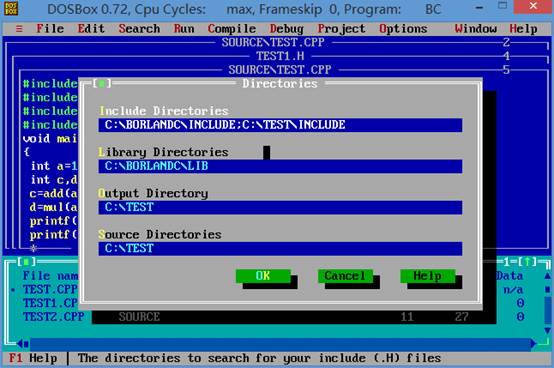Click the 'void mai' line in editor
Screen dimensions: 554x368
pos(50,138)
